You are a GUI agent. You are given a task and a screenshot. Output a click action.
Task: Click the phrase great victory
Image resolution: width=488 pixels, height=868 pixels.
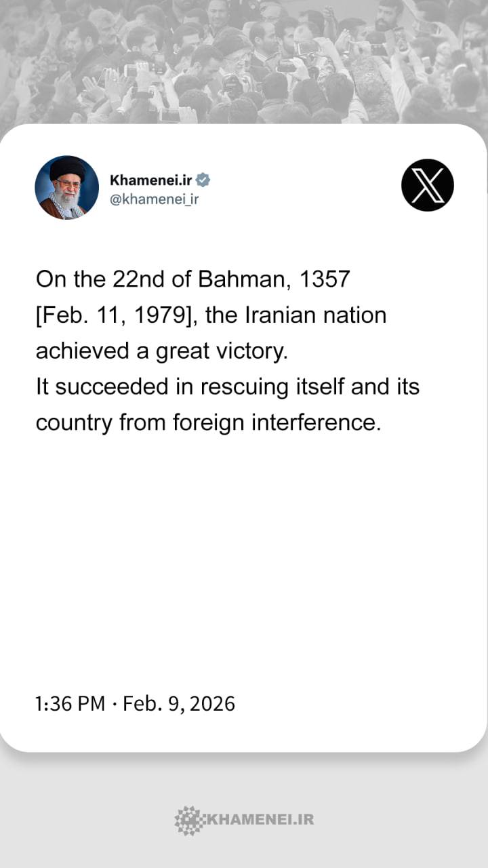tap(221, 351)
